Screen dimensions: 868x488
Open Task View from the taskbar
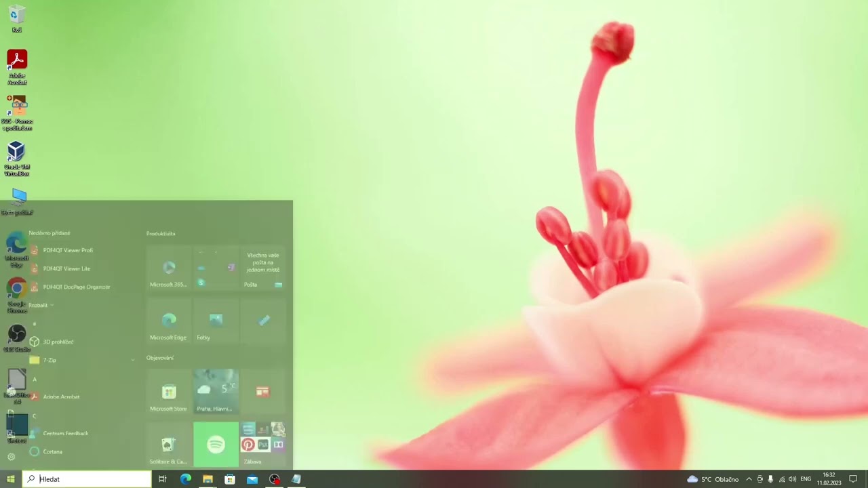point(163,479)
